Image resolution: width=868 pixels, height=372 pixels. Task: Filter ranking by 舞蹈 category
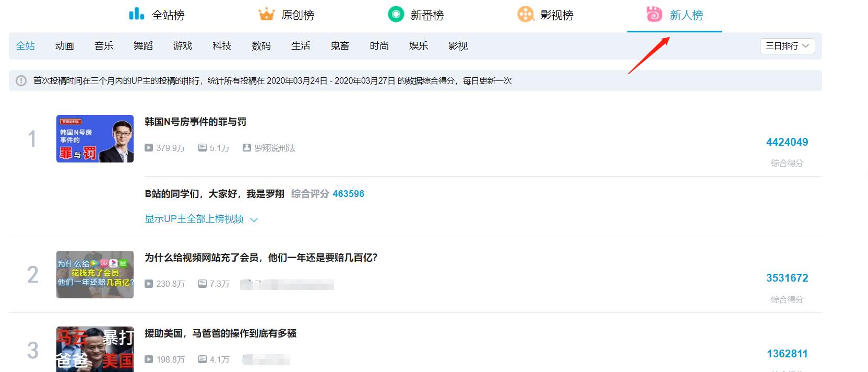click(144, 46)
